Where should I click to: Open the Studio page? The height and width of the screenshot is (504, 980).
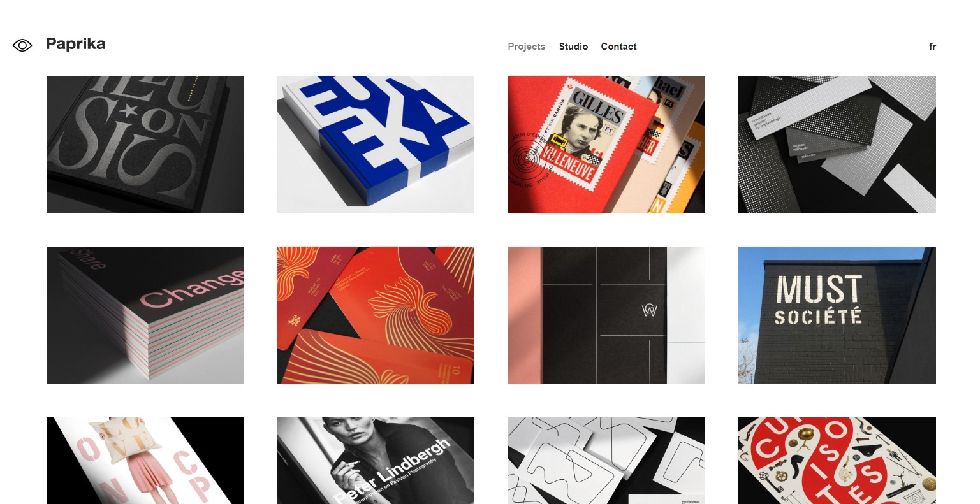click(x=573, y=47)
